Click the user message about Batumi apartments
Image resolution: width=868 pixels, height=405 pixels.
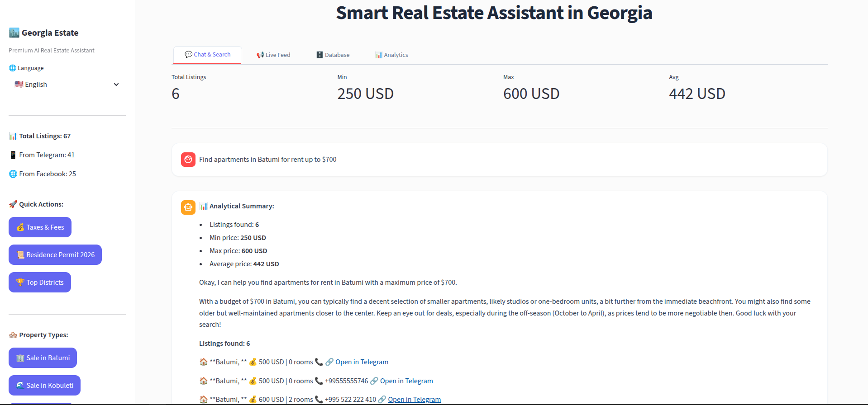pyautogui.click(x=268, y=160)
